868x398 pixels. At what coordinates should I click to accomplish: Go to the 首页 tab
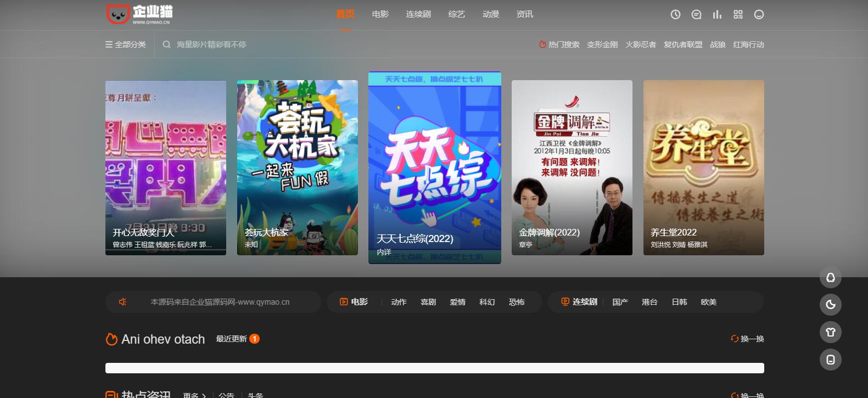coord(345,14)
